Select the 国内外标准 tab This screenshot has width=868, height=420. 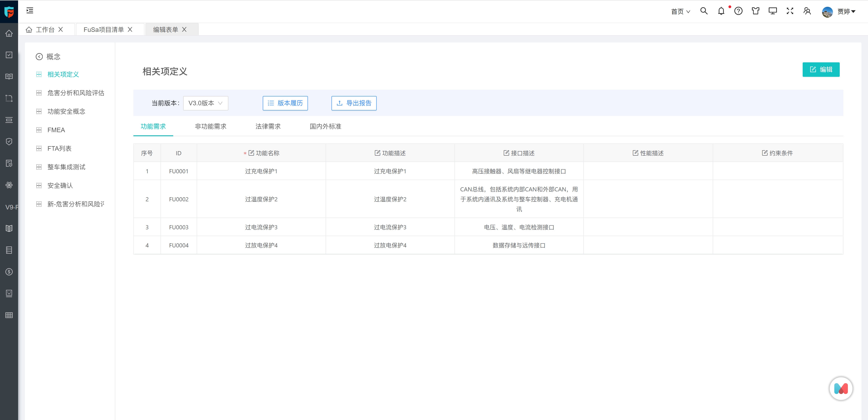tap(326, 126)
